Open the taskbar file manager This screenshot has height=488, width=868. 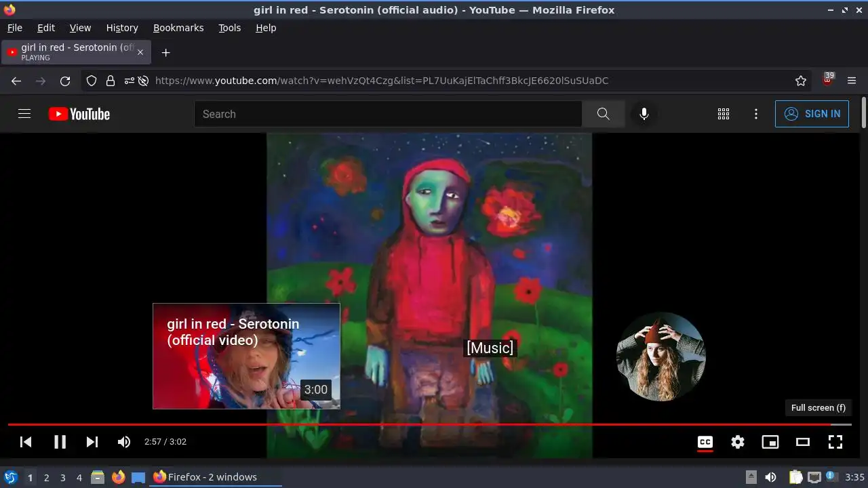(98, 477)
